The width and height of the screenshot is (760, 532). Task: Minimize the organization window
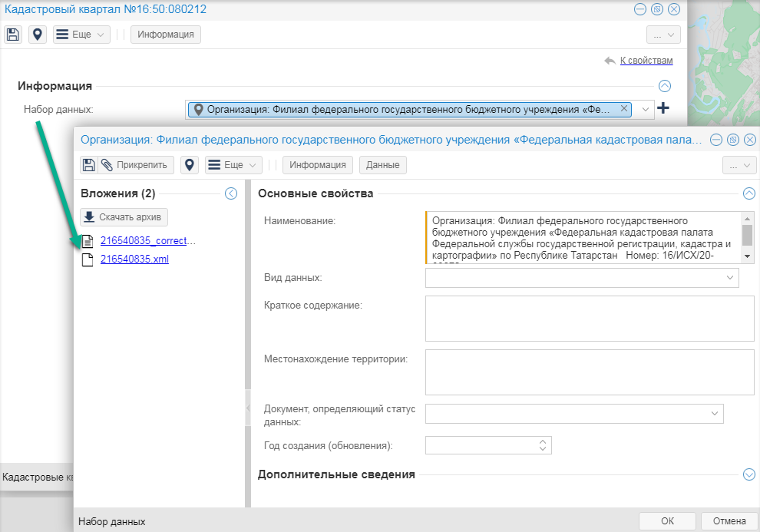tap(716, 140)
